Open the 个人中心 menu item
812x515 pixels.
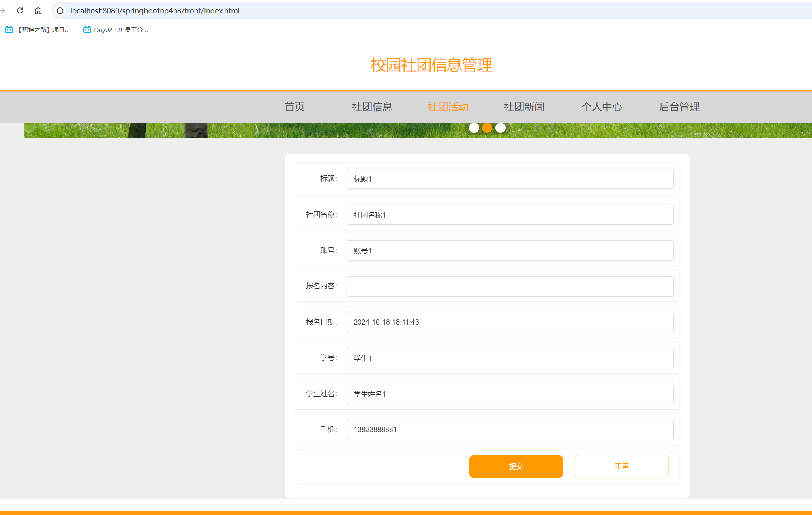pos(602,107)
